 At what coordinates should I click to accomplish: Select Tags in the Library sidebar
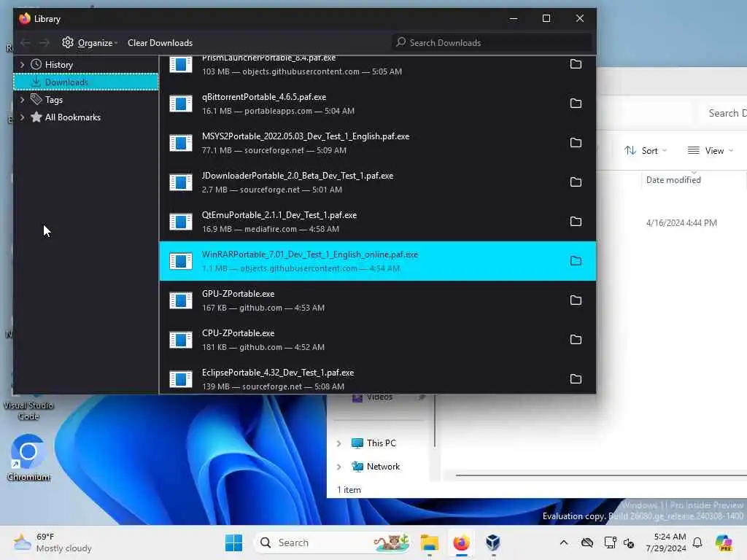pos(86,99)
